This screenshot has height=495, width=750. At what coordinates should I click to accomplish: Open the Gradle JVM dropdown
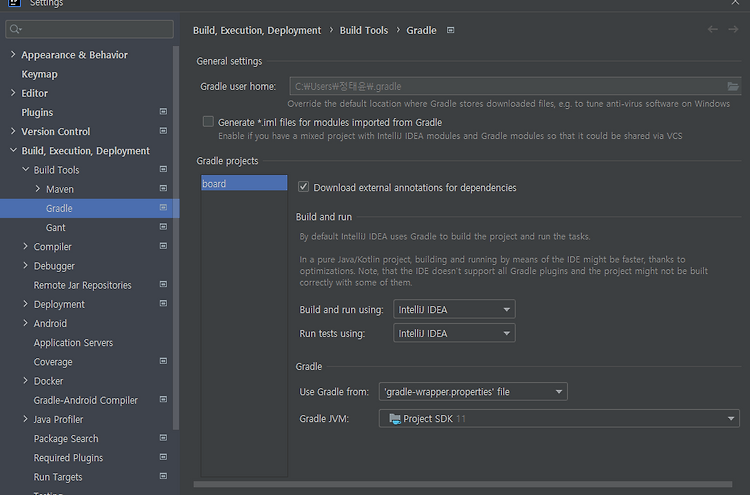pos(559,419)
